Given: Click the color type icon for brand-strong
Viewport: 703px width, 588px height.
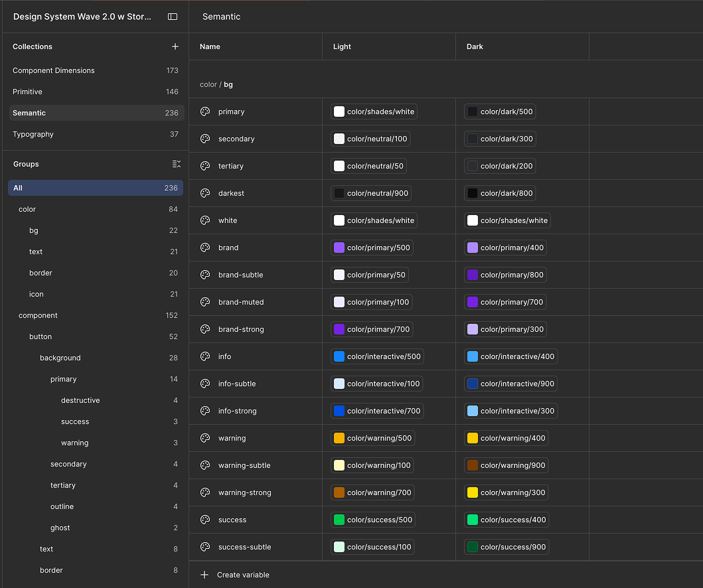Looking at the screenshot, I should 205,329.
